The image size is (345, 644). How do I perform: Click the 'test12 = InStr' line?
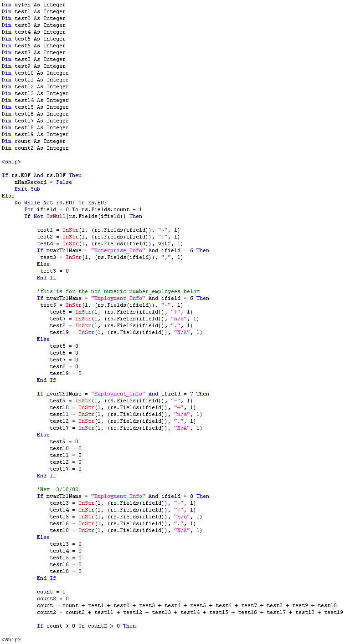pos(123,421)
